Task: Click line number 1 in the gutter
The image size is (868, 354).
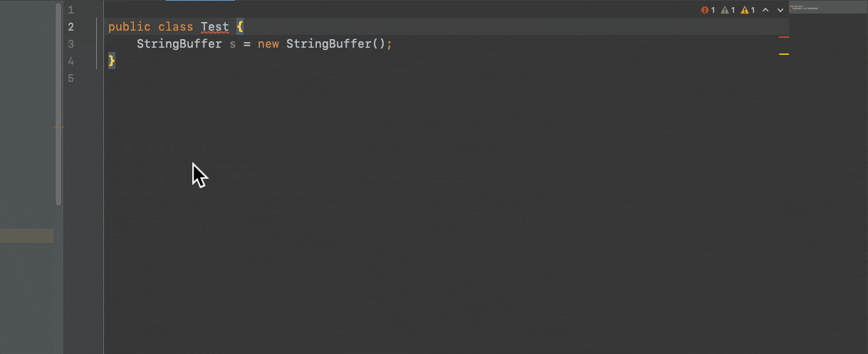Action: click(x=70, y=10)
